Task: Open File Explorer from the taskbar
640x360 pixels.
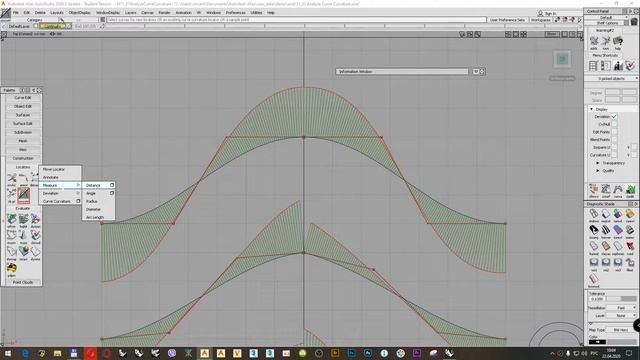Action: tap(58, 353)
